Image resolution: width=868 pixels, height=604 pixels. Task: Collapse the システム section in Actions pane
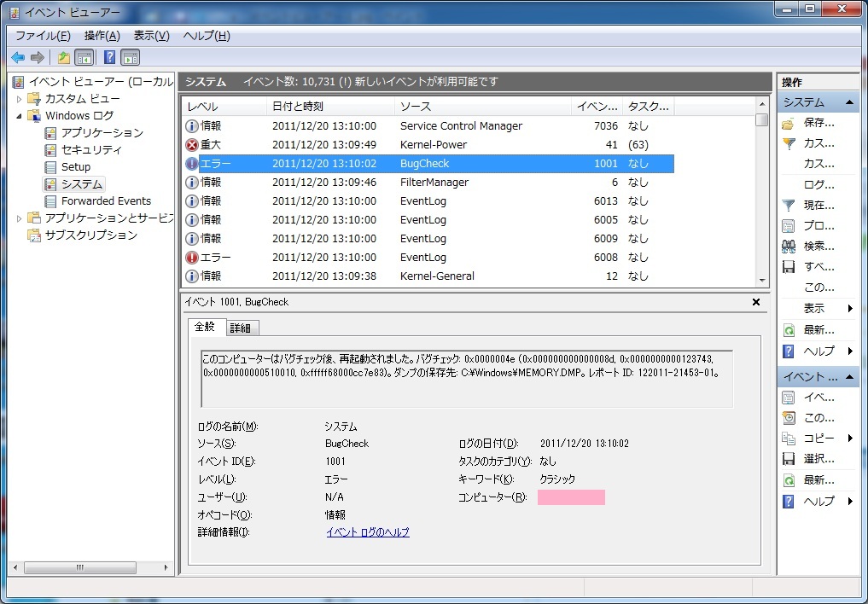point(849,102)
